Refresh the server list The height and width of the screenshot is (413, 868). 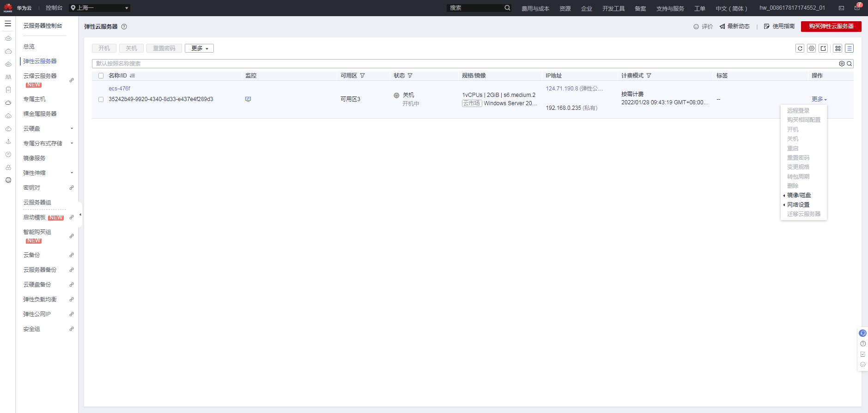pyautogui.click(x=800, y=48)
